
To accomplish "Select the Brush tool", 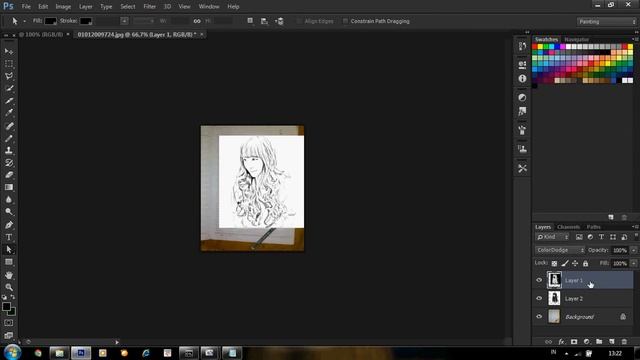I will click(9, 138).
